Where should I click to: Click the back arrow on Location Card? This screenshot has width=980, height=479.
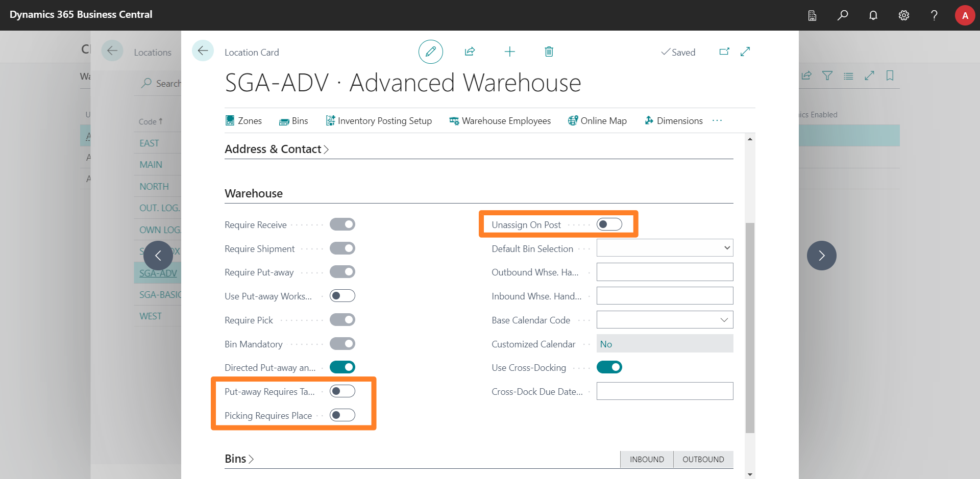(203, 51)
